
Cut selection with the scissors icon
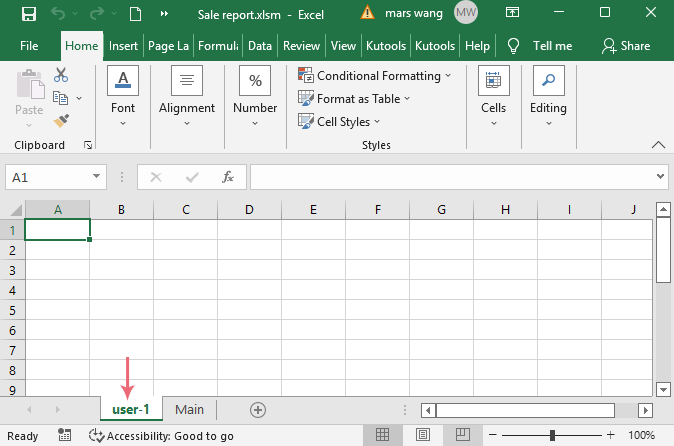point(61,75)
